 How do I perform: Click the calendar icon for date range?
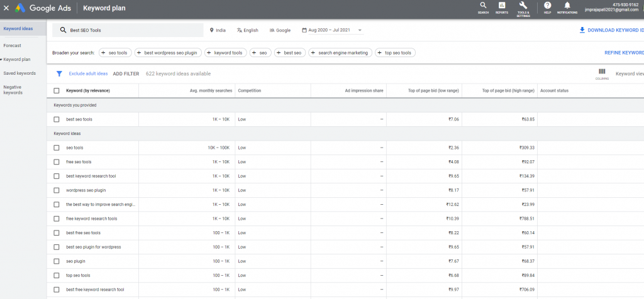304,30
